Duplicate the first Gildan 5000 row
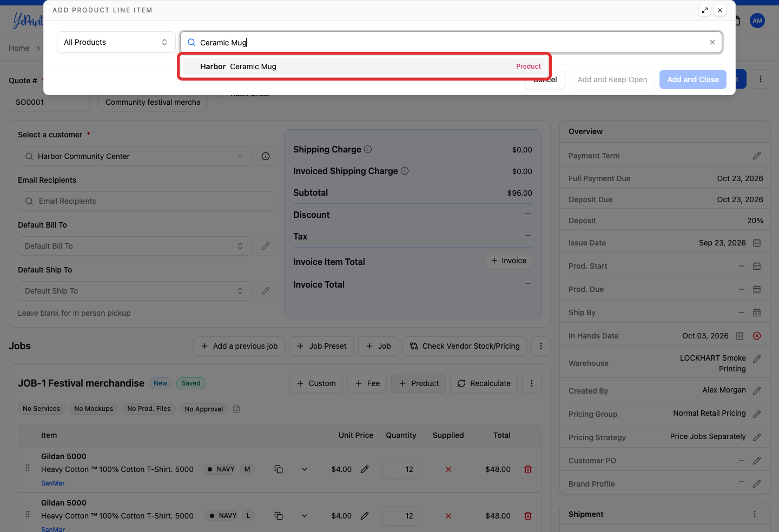The image size is (779, 532). click(279, 469)
